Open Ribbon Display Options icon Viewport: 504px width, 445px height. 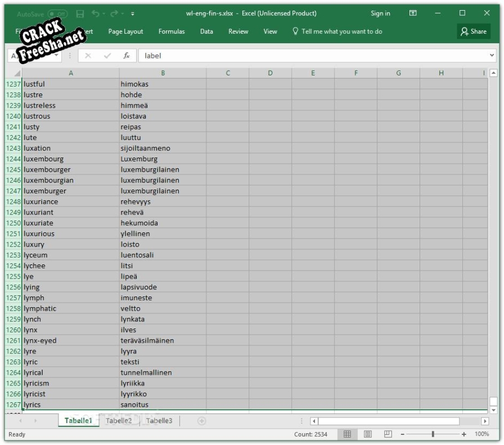click(x=413, y=14)
